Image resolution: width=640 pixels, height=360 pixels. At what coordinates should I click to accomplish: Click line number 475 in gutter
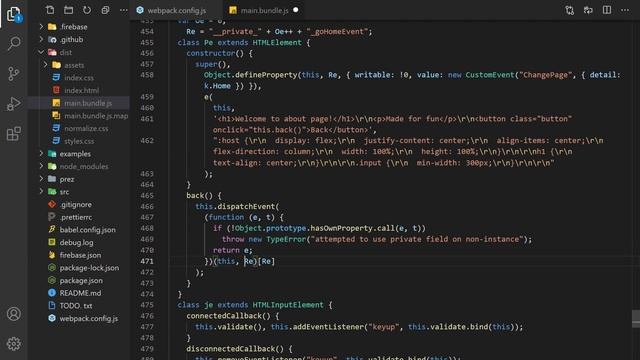[x=147, y=305]
